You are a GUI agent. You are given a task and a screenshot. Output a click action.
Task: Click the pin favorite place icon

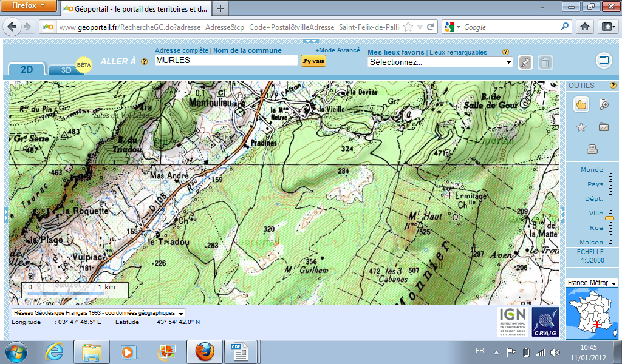[x=525, y=62]
